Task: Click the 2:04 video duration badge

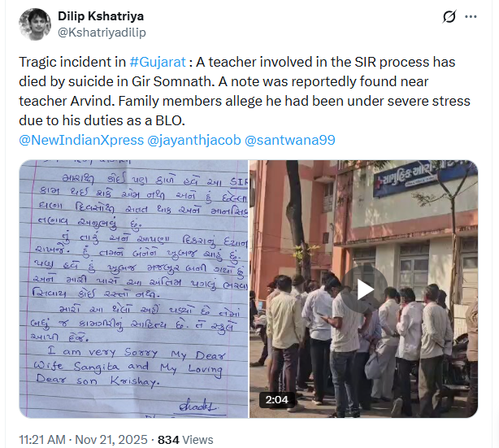Action: click(276, 399)
